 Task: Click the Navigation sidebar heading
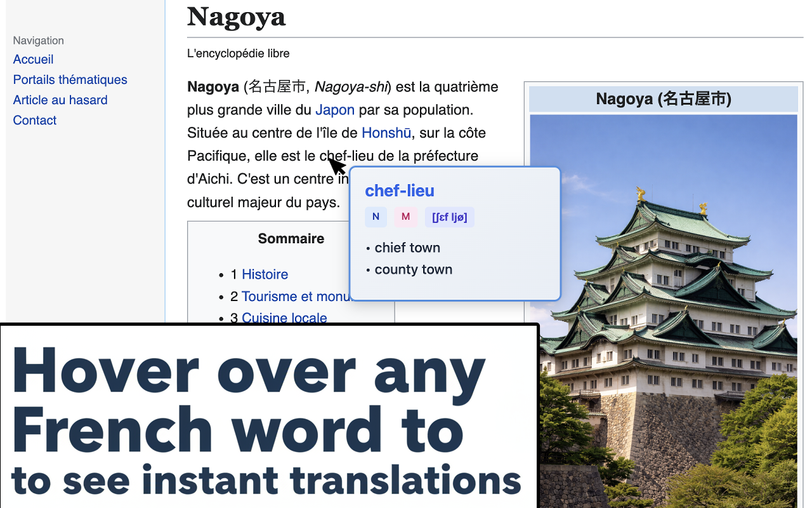coord(39,41)
